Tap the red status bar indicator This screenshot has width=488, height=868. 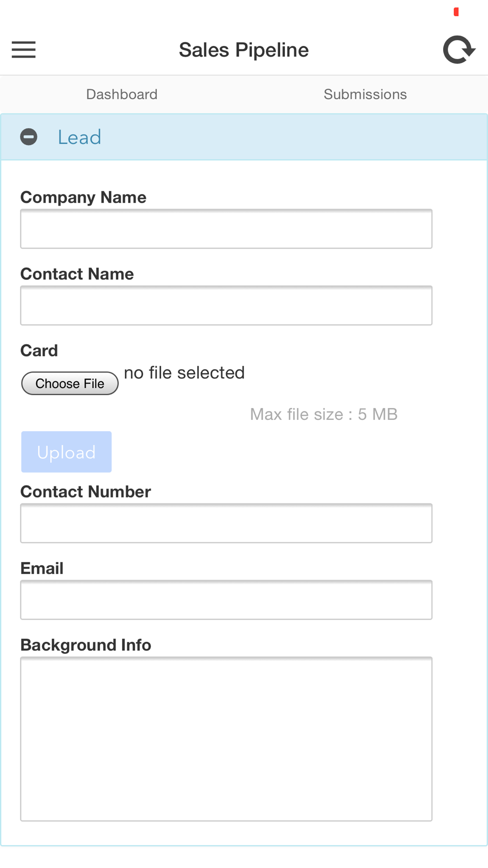(456, 12)
